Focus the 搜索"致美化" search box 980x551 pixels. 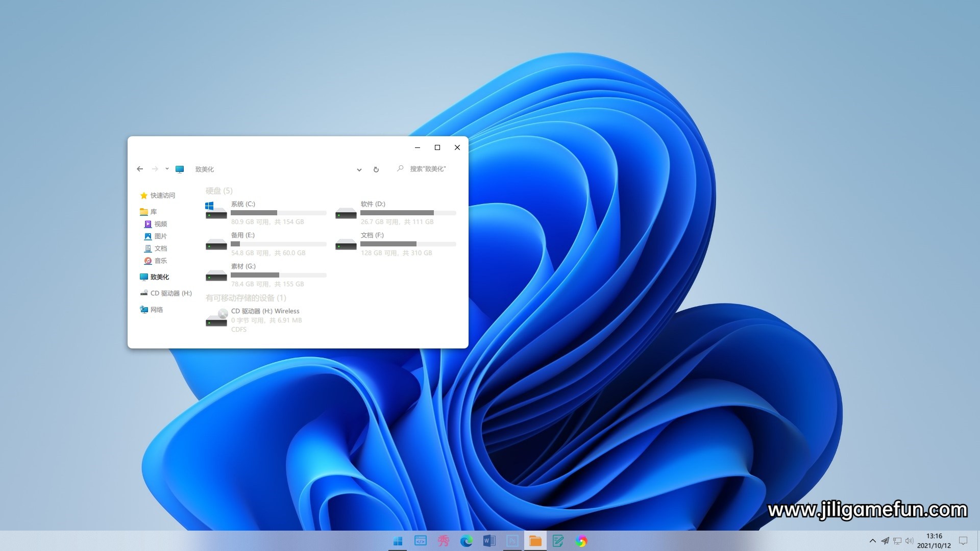pyautogui.click(x=428, y=169)
